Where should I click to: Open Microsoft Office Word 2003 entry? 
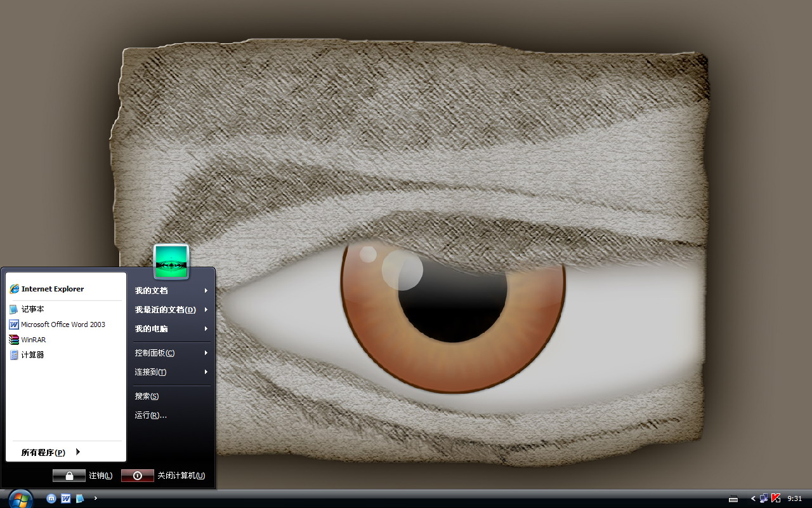(66, 324)
